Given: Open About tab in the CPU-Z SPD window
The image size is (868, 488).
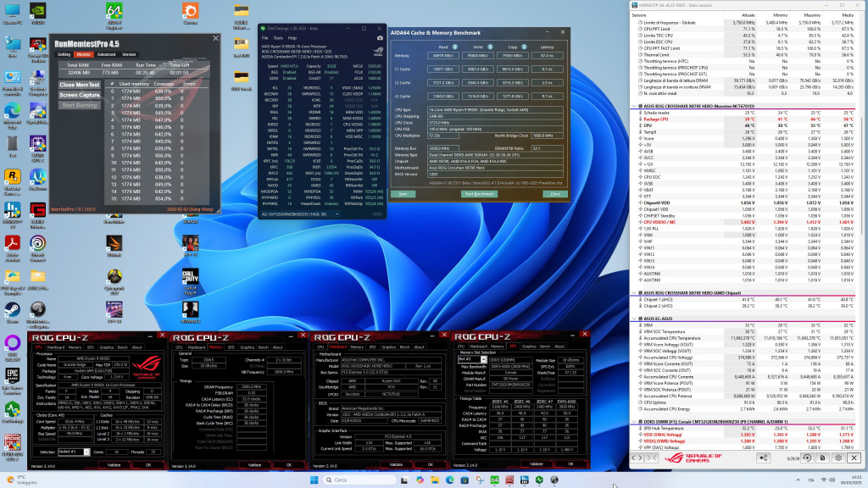Looking at the screenshot, I should click(x=559, y=347).
